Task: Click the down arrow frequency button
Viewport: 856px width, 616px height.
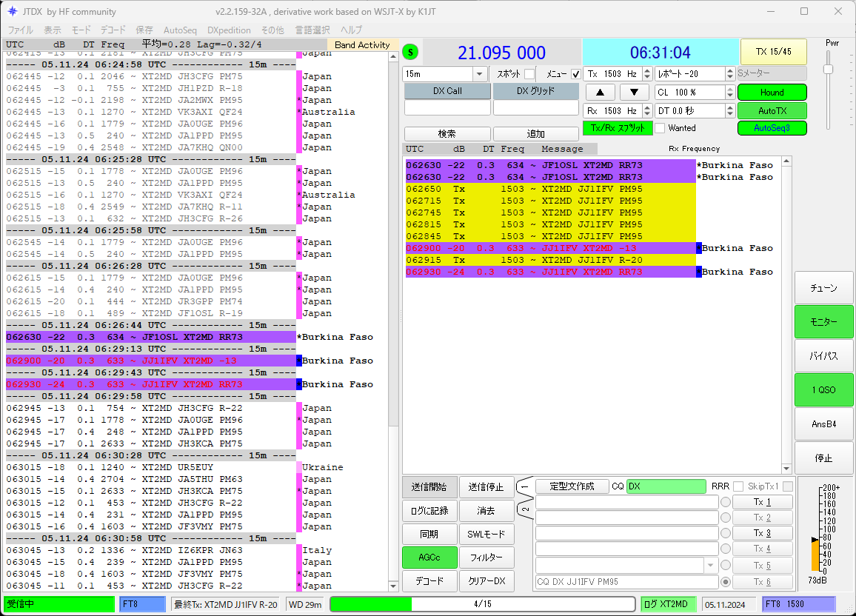Action: point(634,93)
